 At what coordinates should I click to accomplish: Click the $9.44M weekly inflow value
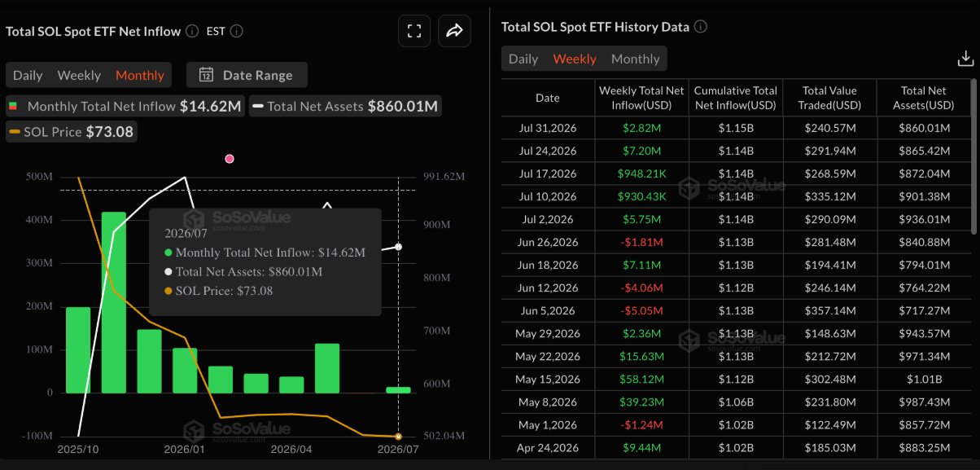pos(641,447)
